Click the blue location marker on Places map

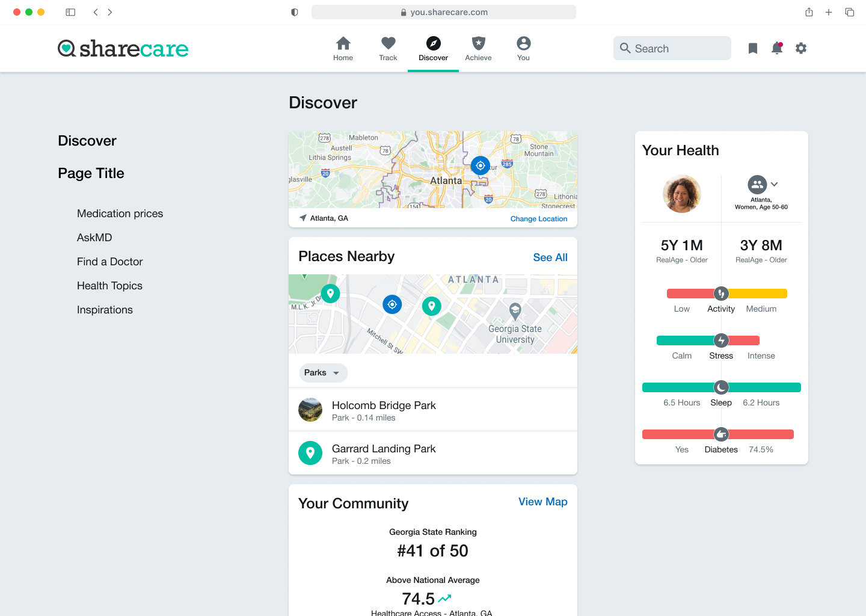392,304
